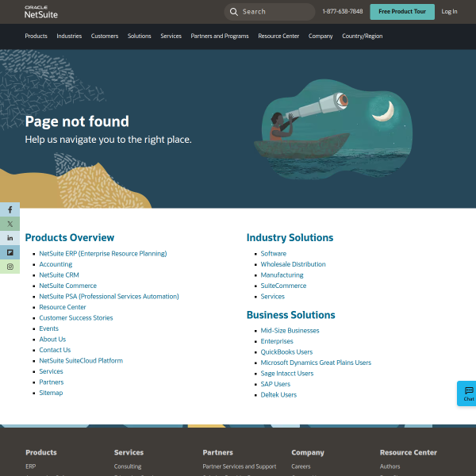
Task: Open the Country/Region menu
Action: 363,36
